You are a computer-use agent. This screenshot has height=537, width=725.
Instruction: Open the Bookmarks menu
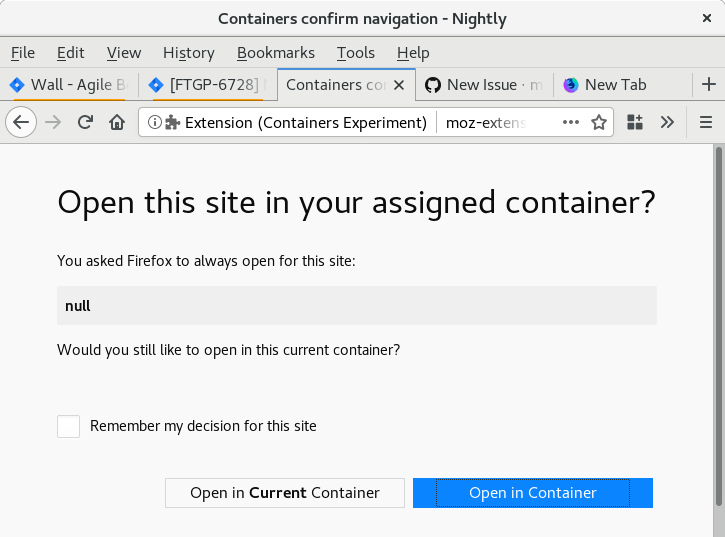(275, 53)
